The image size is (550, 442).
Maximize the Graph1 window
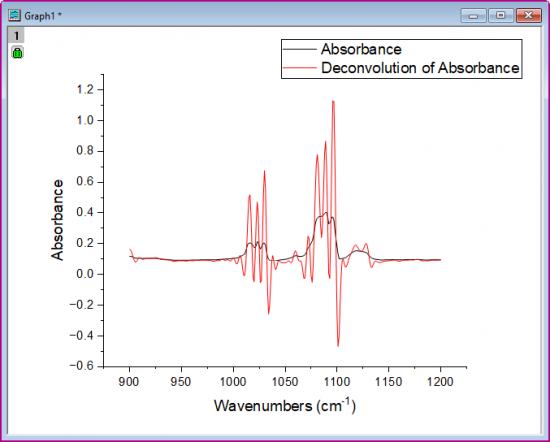pos(501,15)
